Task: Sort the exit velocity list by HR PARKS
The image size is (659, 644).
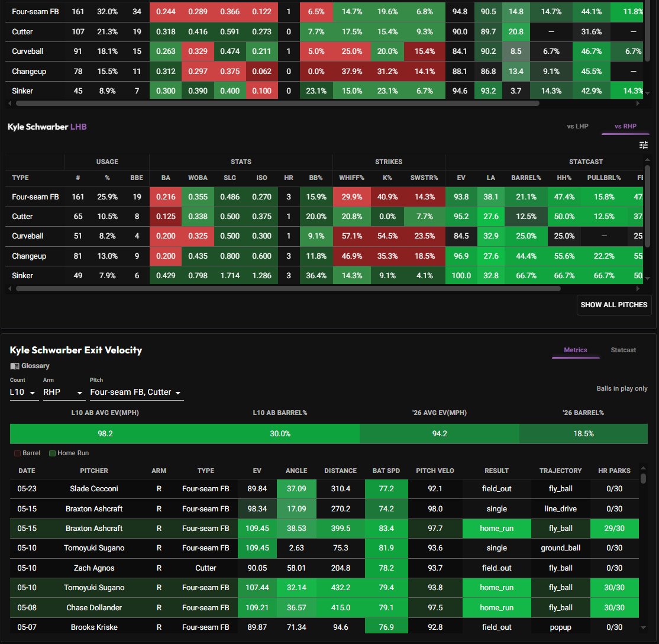Action: (x=614, y=471)
